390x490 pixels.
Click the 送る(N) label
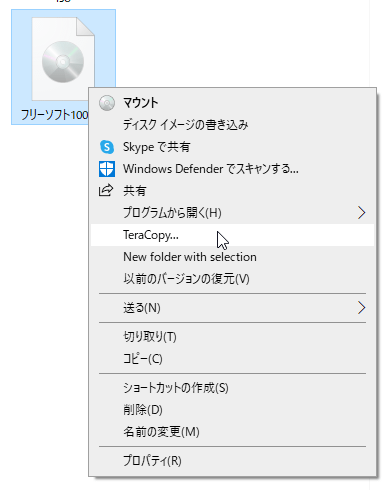(x=142, y=308)
